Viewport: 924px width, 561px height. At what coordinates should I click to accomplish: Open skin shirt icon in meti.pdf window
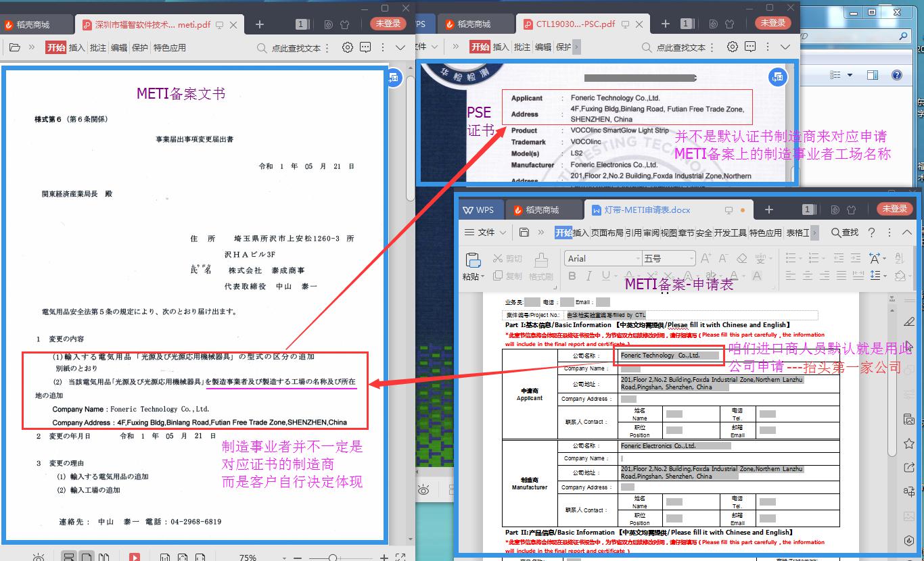tap(345, 24)
